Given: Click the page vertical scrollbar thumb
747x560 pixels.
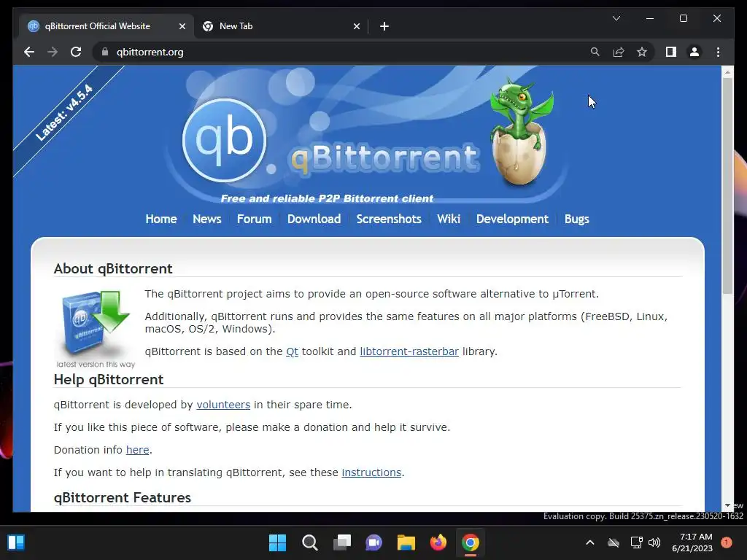Looking at the screenshot, I should (727, 186).
